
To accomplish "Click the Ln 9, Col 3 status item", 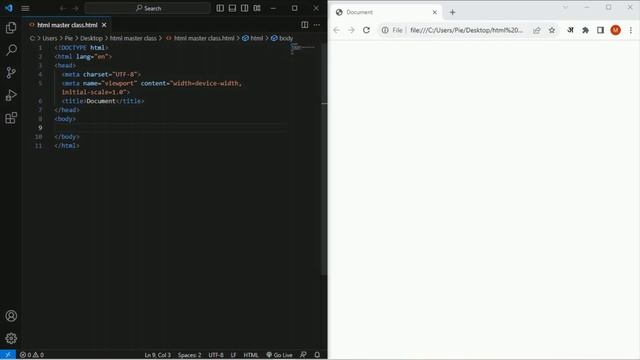I will click(x=158, y=355).
